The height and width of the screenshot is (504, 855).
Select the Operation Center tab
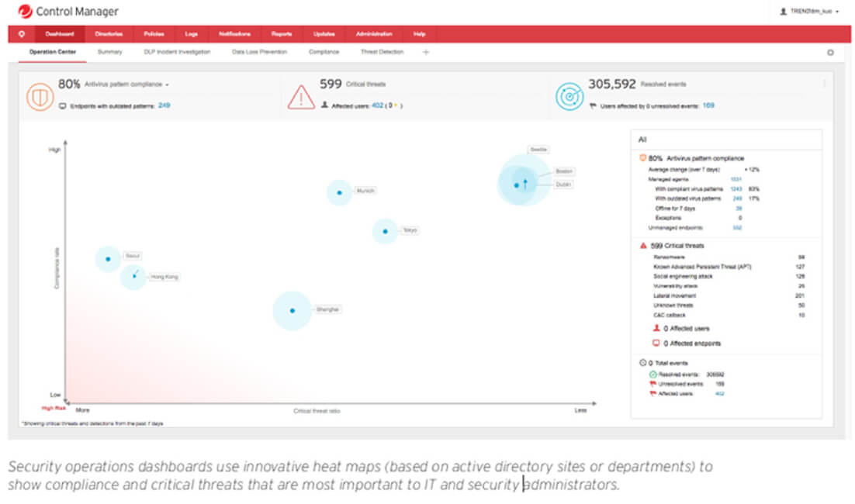click(x=52, y=52)
